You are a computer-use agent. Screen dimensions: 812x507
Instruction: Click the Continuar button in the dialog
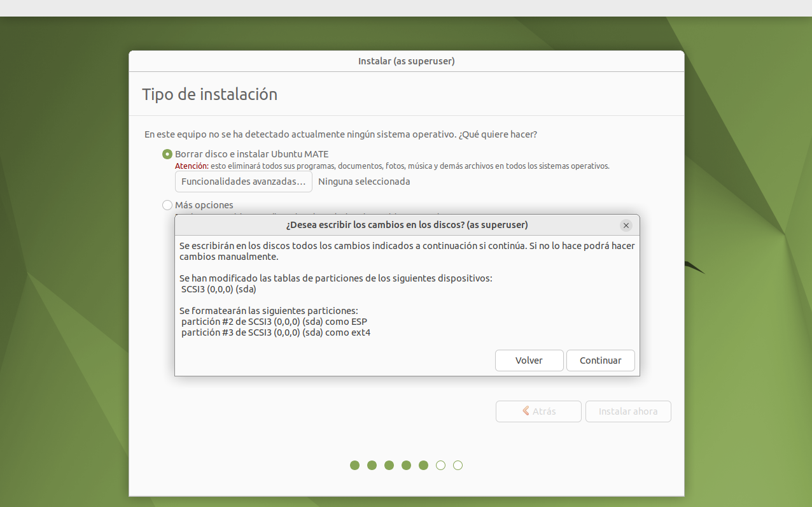[600, 361]
